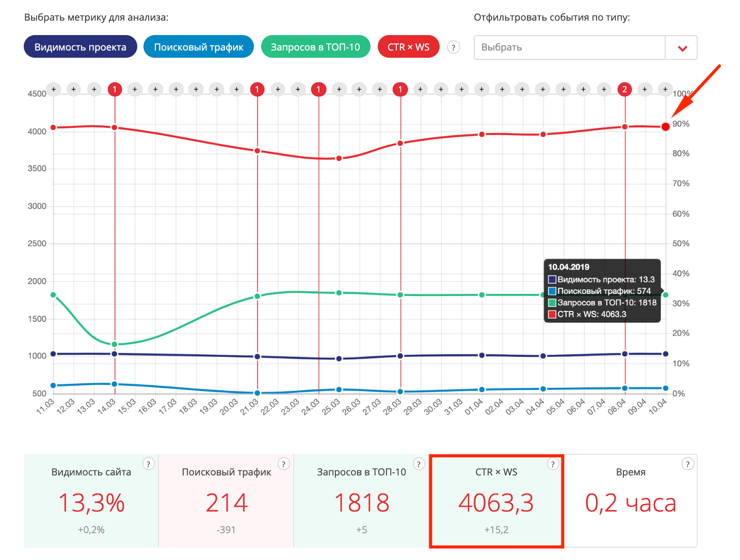The image size is (740, 560).
Task: Add event with plus icon above 11.03
Action: coord(54,89)
